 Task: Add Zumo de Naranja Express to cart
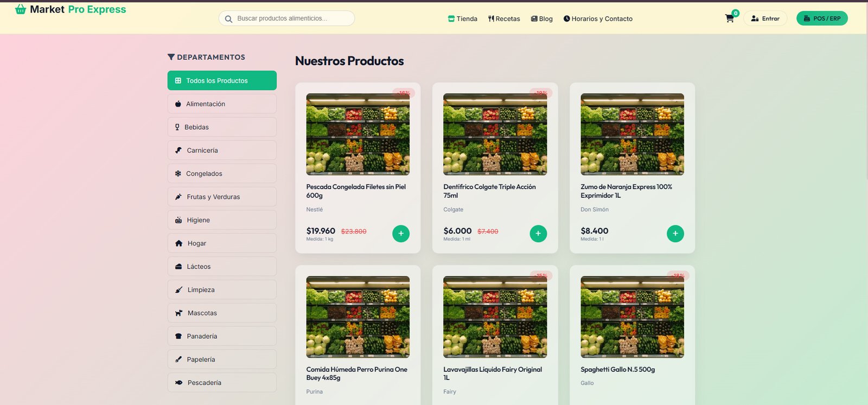coord(675,233)
